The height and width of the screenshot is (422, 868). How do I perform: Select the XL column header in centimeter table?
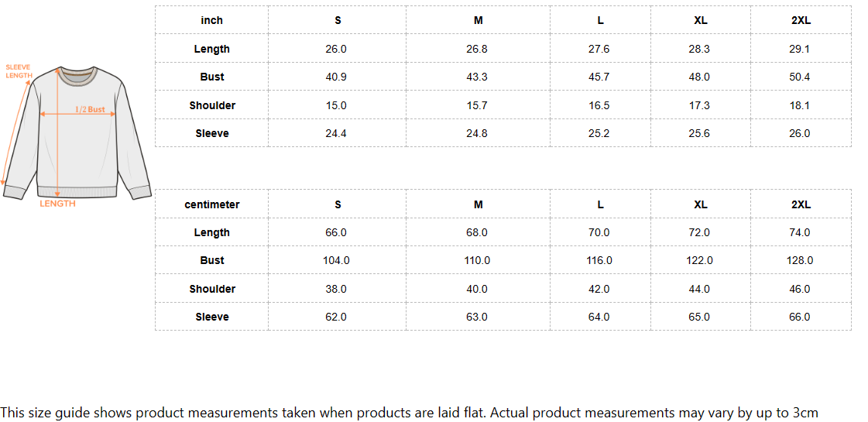click(700, 204)
